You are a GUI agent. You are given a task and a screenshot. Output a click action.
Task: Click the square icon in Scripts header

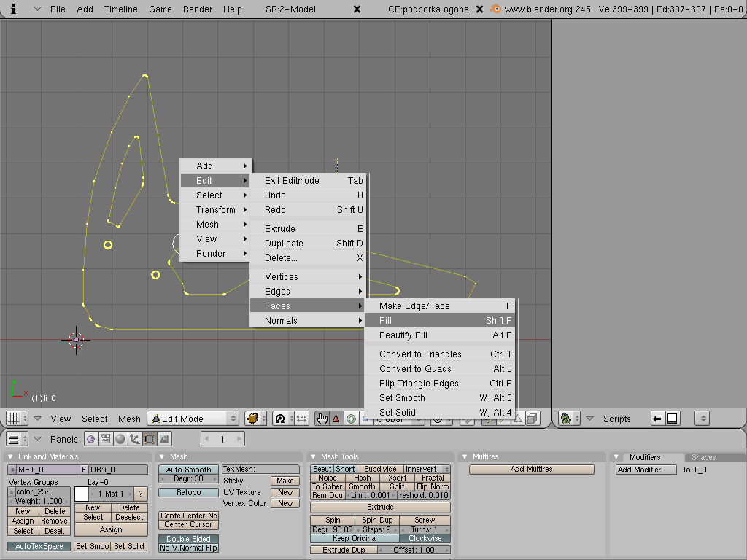(x=672, y=419)
